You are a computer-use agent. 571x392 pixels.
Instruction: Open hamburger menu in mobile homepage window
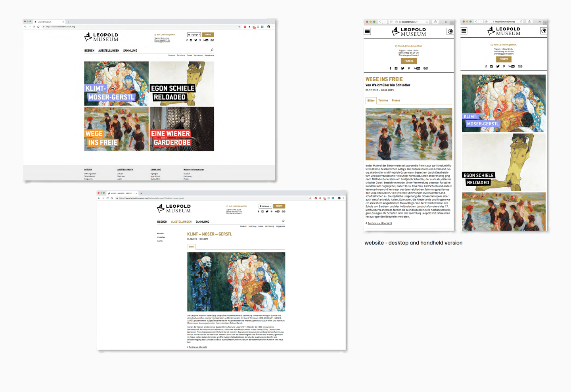coord(464,31)
